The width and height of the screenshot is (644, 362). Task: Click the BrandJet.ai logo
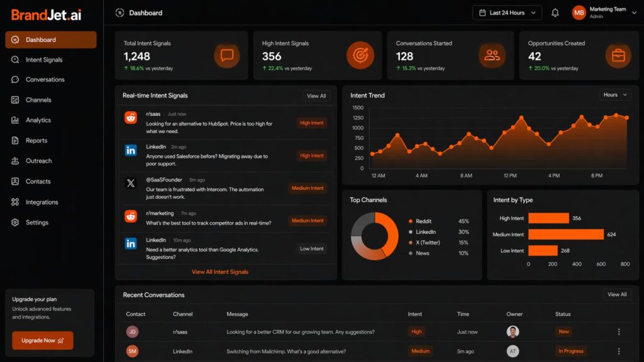coord(46,15)
